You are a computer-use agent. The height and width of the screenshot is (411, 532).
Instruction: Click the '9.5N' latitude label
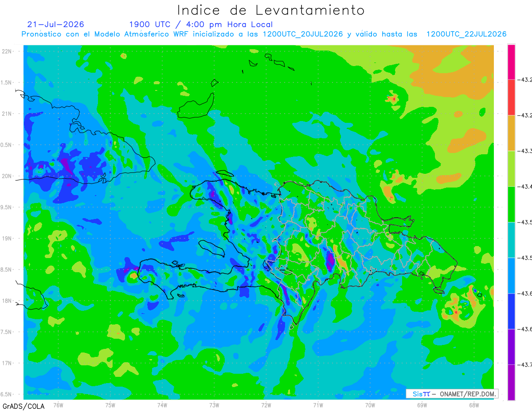(x=7, y=207)
